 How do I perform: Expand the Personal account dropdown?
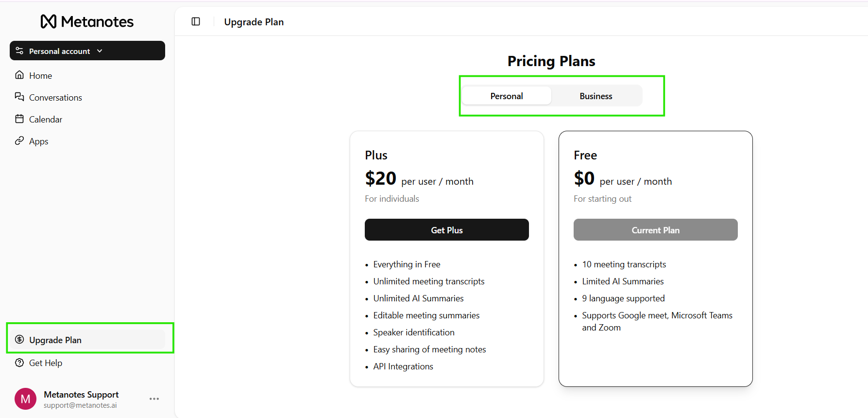click(60, 51)
